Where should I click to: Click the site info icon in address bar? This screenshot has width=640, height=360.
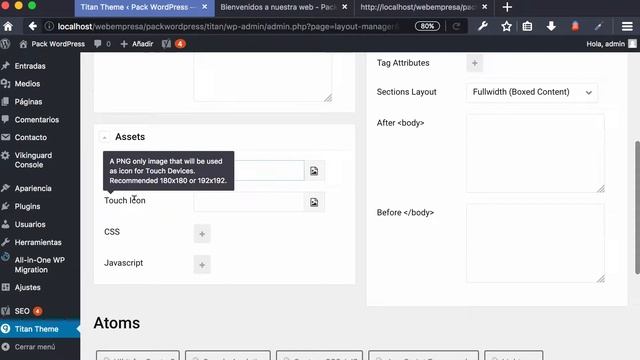[x=49, y=27]
